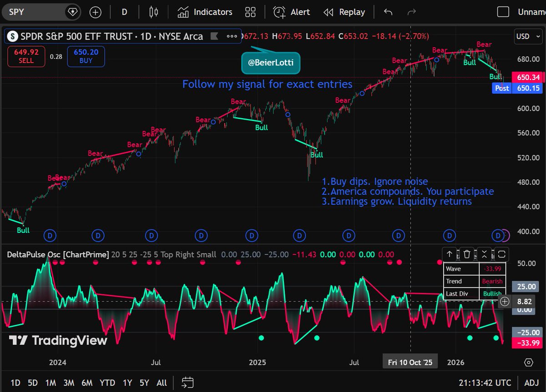Redo the chart action

(x=412, y=12)
